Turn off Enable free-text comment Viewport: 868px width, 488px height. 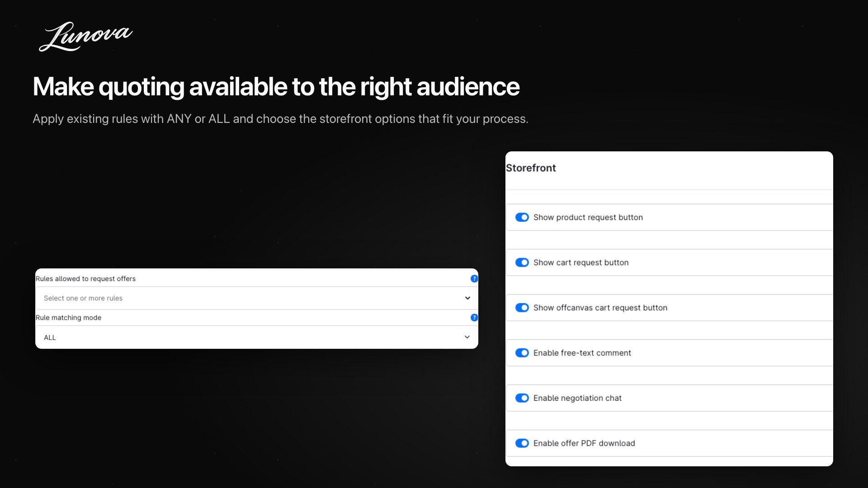(522, 353)
